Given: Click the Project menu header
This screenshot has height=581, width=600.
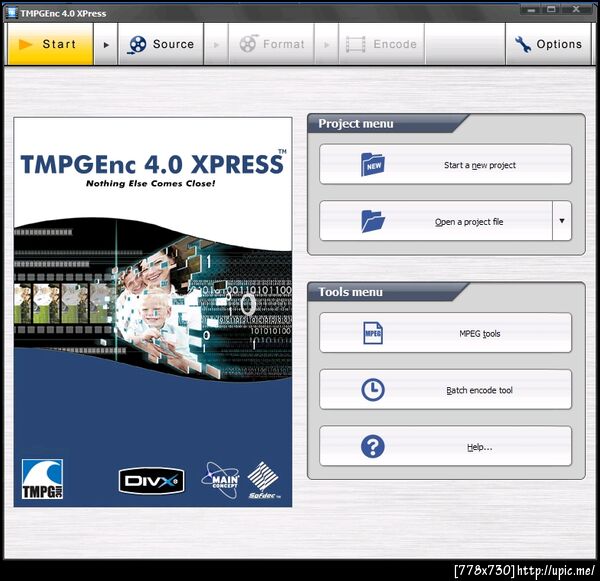Looking at the screenshot, I should 356,124.
